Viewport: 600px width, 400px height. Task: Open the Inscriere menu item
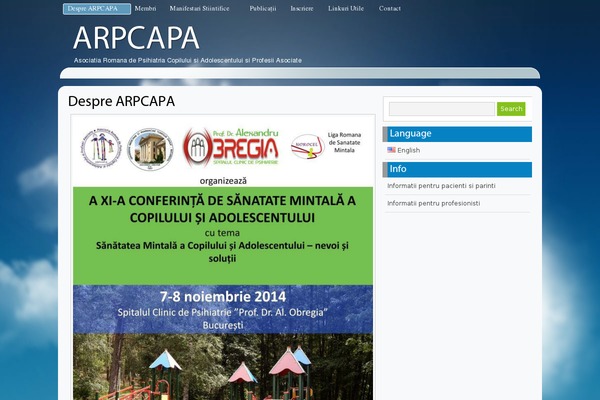[302, 8]
